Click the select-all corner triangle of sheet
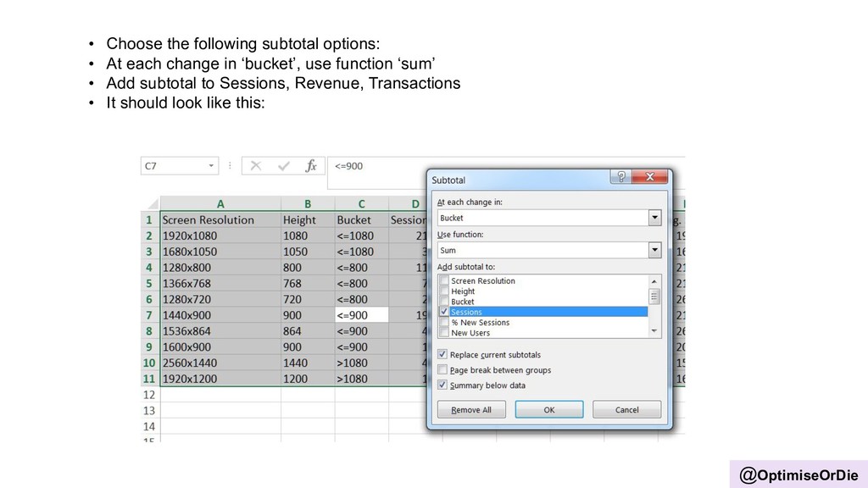 pyautogui.click(x=153, y=204)
